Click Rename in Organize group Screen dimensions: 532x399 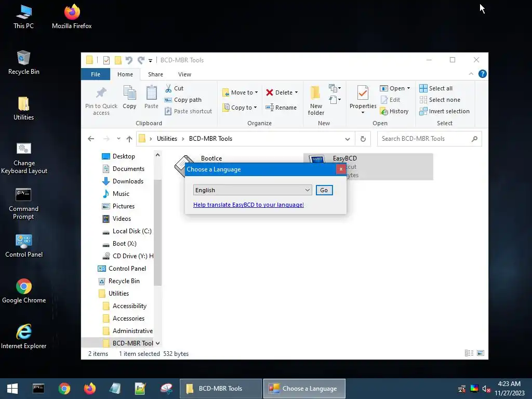click(281, 108)
